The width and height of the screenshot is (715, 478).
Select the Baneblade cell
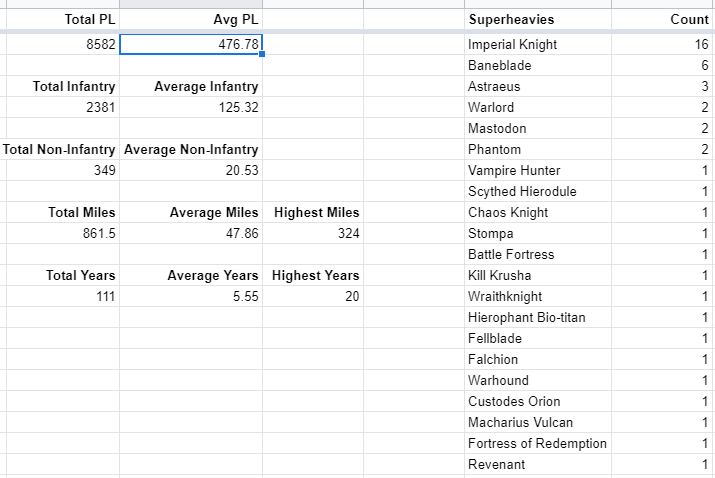(x=538, y=65)
